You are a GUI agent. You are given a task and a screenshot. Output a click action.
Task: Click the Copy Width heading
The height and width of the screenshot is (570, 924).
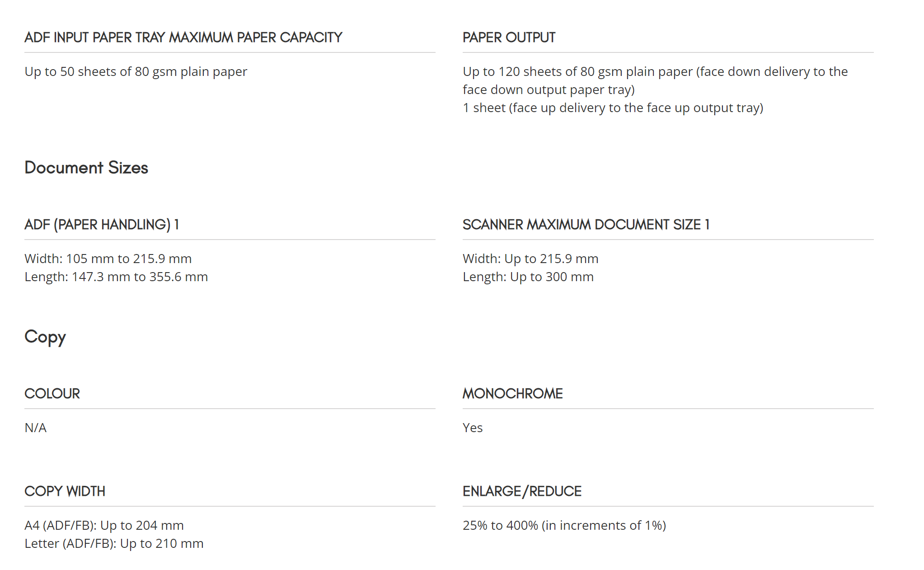(x=65, y=491)
